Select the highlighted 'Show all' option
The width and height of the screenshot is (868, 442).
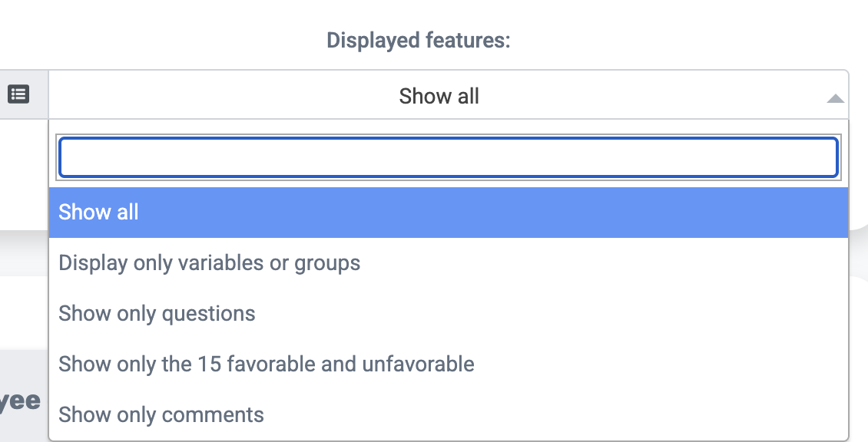click(x=449, y=213)
